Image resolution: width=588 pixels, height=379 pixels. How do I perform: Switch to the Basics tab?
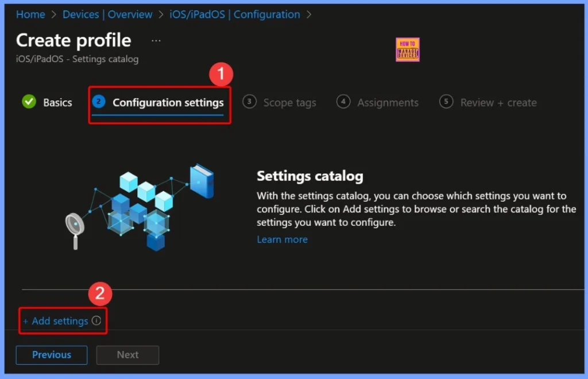(x=57, y=103)
